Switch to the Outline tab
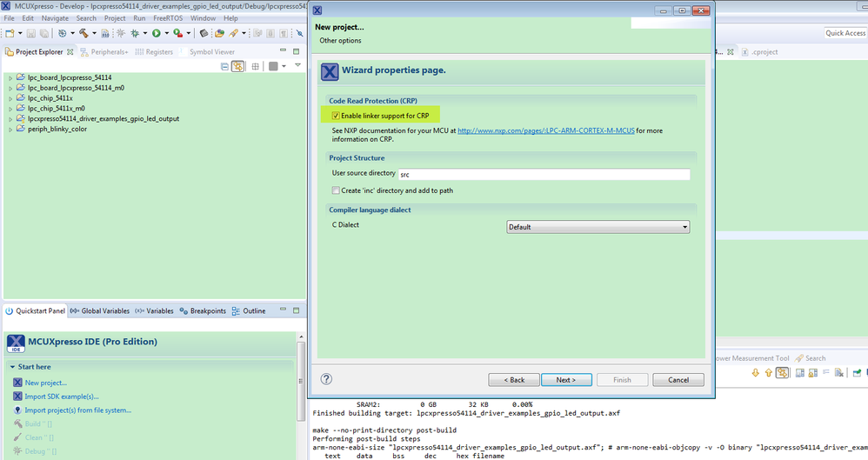This screenshot has height=460, width=868. 249,310
